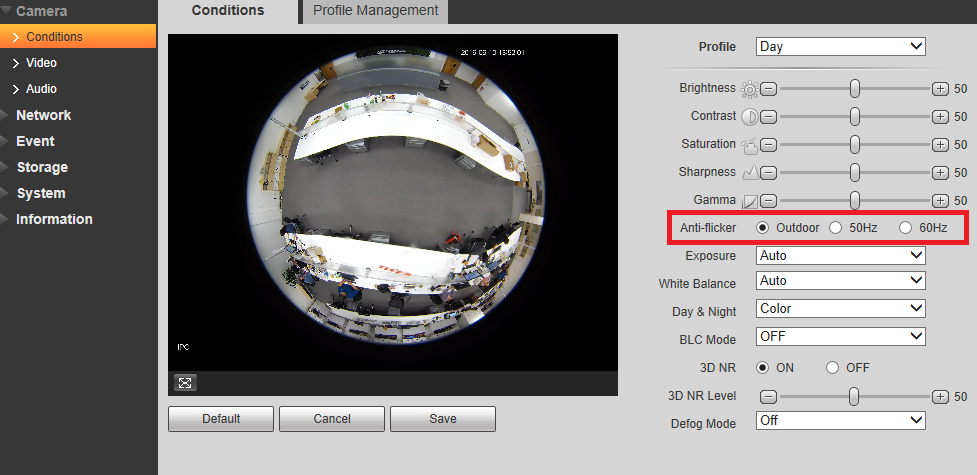Select the 50Hz anti-flicker option
This screenshot has height=475, width=977.
point(836,228)
